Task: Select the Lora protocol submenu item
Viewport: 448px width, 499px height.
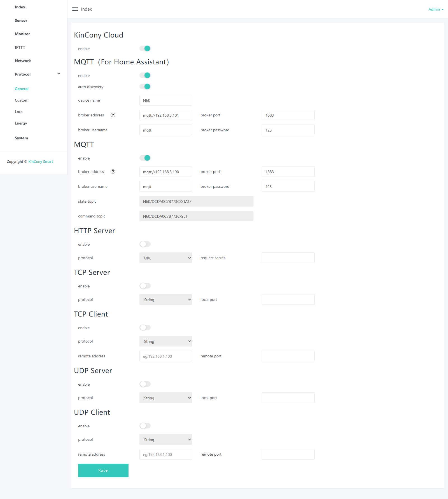Action: (x=19, y=112)
